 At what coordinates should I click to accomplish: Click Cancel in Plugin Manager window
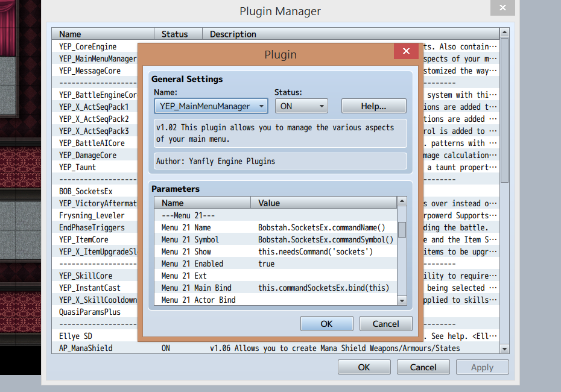pyautogui.click(x=423, y=367)
